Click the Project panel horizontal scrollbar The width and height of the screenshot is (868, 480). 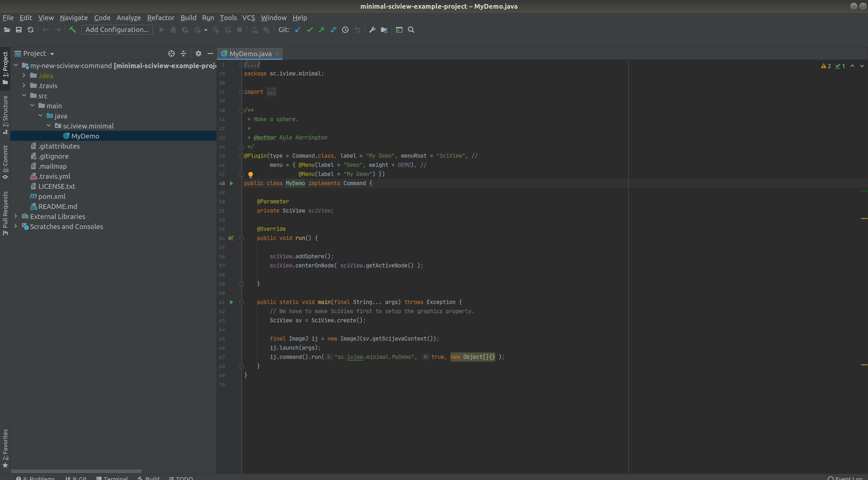tap(76, 471)
